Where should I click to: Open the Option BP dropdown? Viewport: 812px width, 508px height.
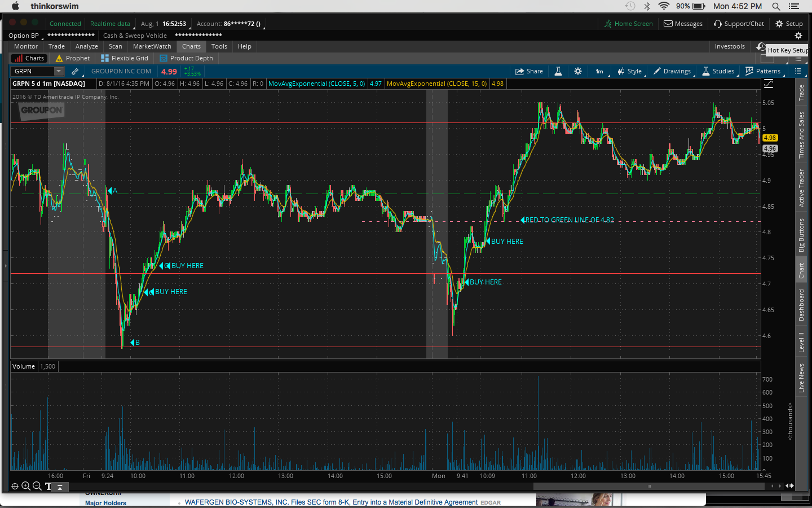(25, 36)
